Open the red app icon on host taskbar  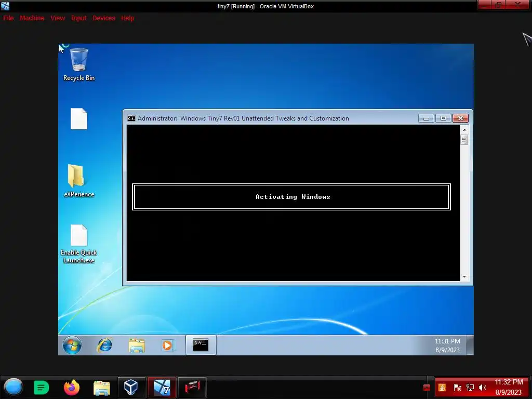(192, 387)
